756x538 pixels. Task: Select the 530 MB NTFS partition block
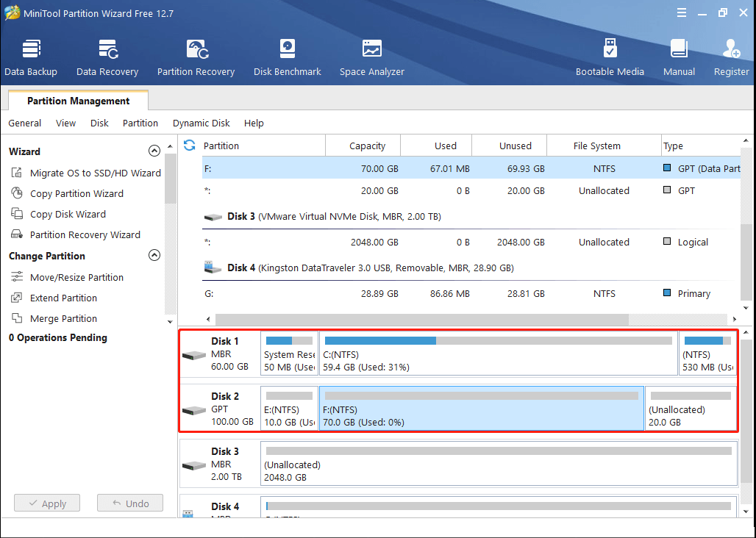click(x=707, y=354)
